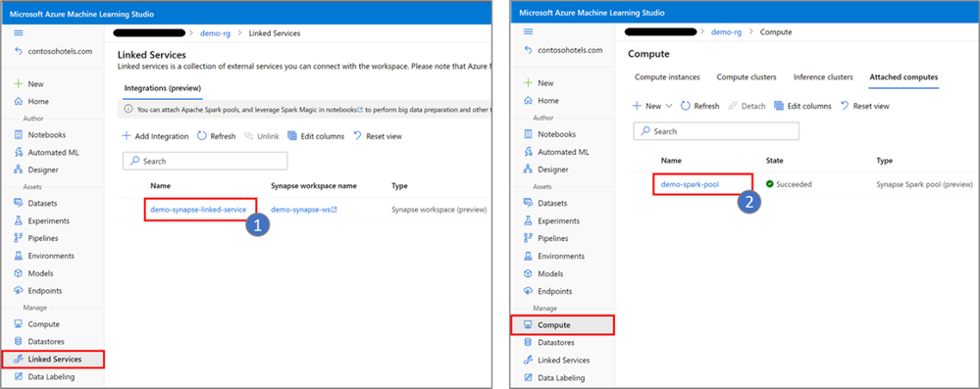This screenshot has height=389, width=980.
Task: Click demo-rg breadcrumb in left window
Action: 215,33
